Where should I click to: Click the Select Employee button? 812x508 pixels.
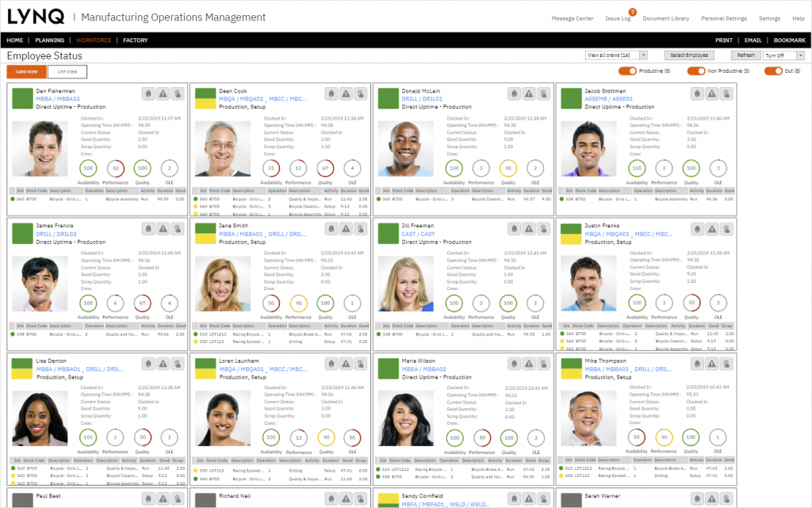(689, 55)
